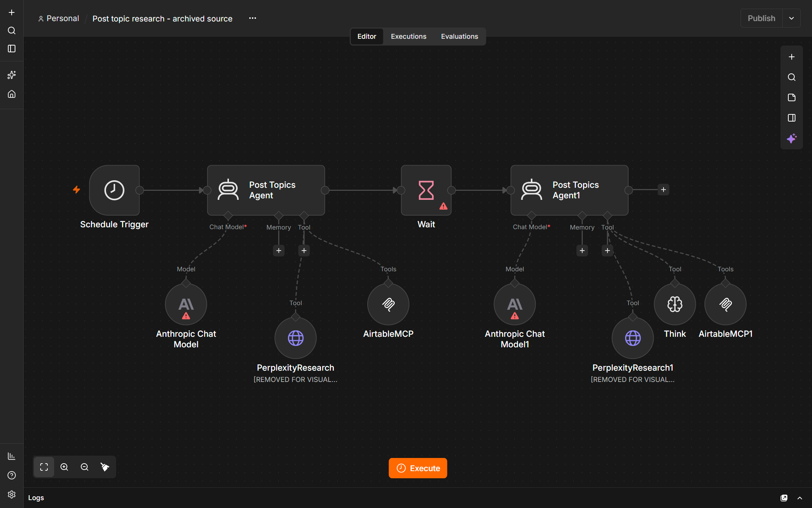Zoom out of the canvas
The image size is (812, 508).
click(x=85, y=467)
